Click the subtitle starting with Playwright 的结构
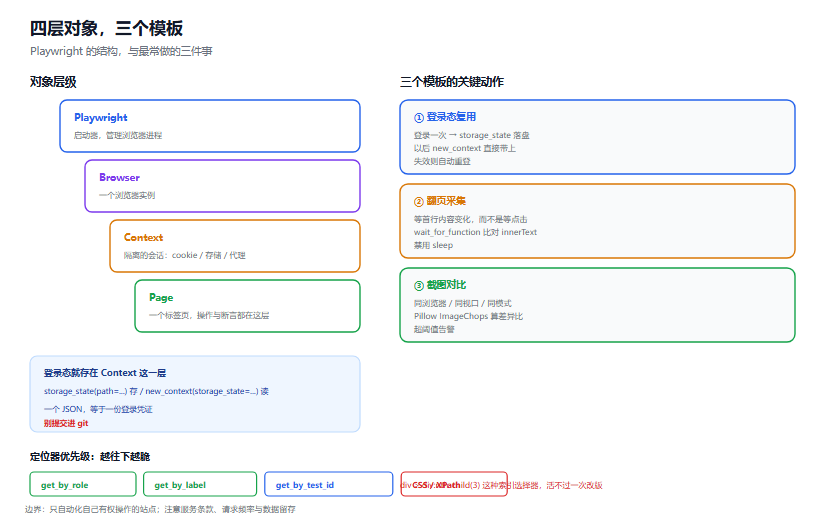The image size is (820, 520). 121,51
